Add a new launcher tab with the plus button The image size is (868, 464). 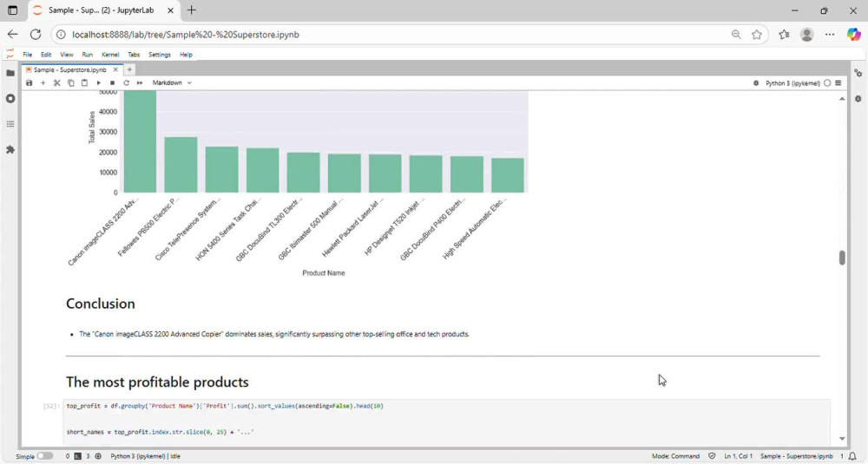129,69
